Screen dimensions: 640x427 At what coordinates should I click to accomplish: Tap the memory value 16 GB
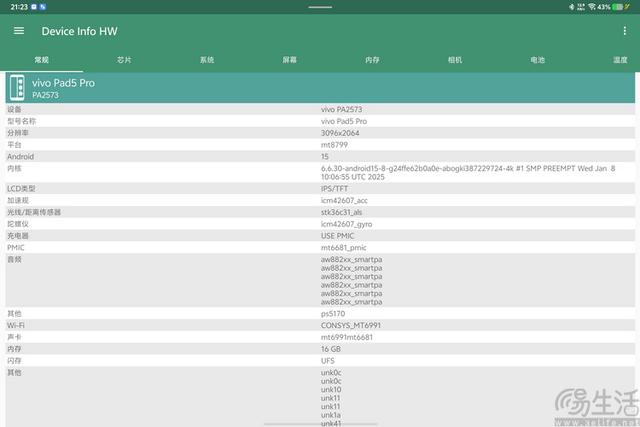pos(331,349)
